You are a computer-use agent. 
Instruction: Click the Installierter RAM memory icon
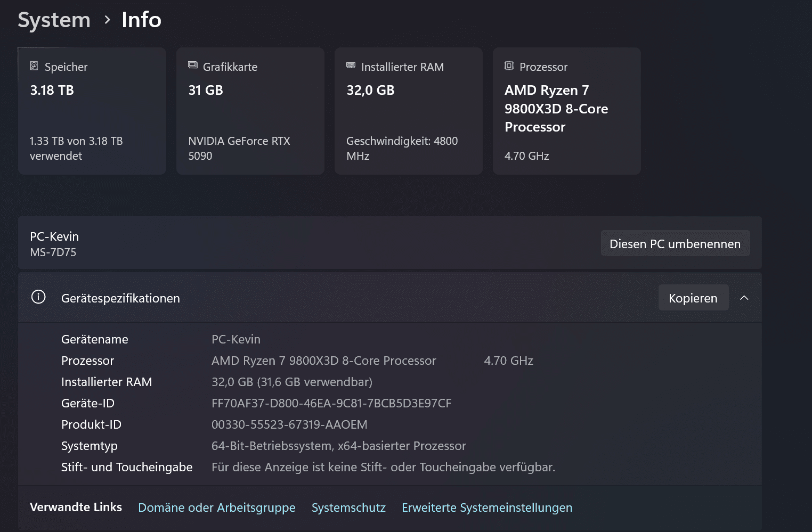[351, 66]
